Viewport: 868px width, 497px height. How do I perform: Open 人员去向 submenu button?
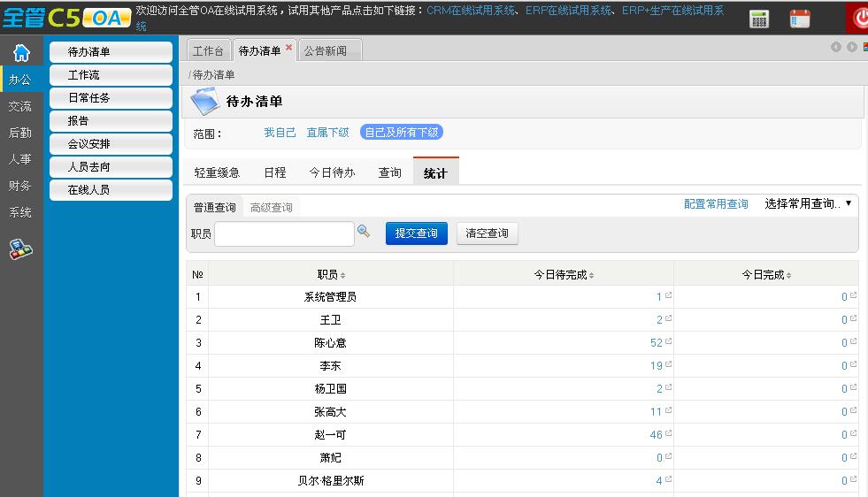point(111,166)
